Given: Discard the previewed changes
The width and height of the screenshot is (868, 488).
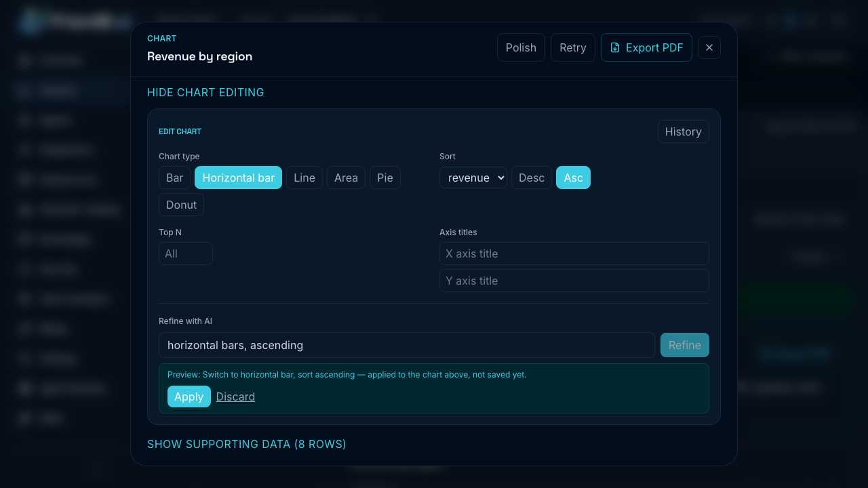Looking at the screenshot, I should (x=235, y=396).
